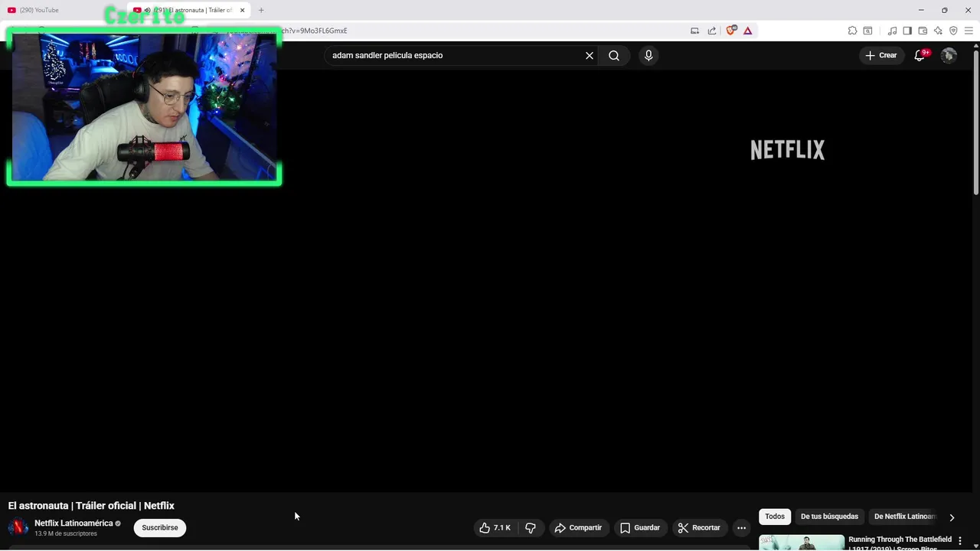Click Guardar to save the video

point(640,527)
